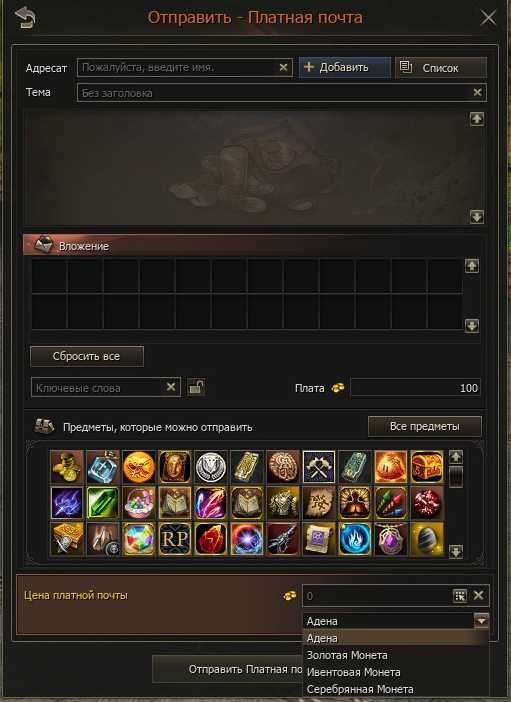Select Ивентовая Монета currency option
Image resolution: width=511 pixels, height=702 pixels.
(x=353, y=672)
